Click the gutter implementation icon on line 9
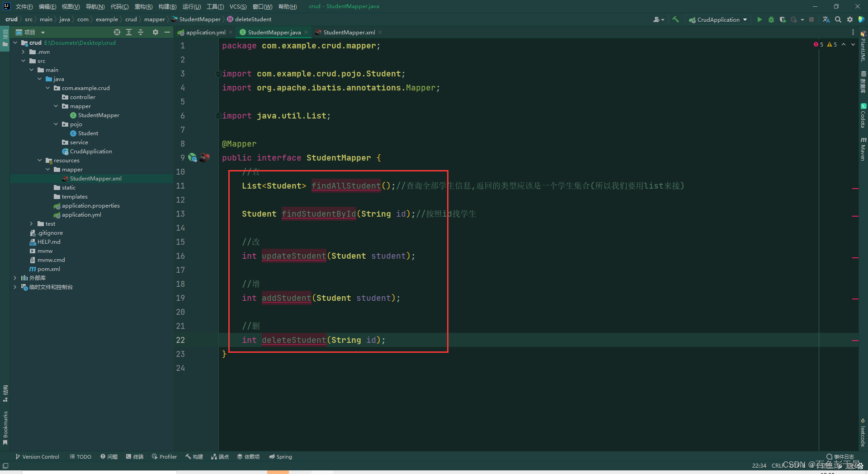 pos(193,157)
